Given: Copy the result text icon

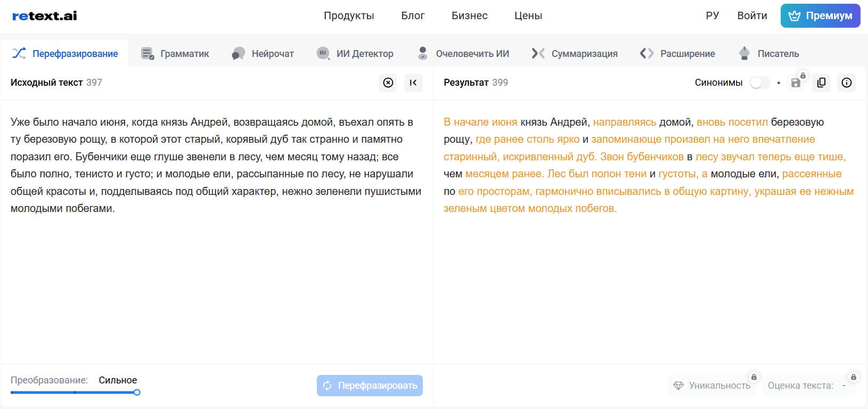Looking at the screenshot, I should point(821,83).
